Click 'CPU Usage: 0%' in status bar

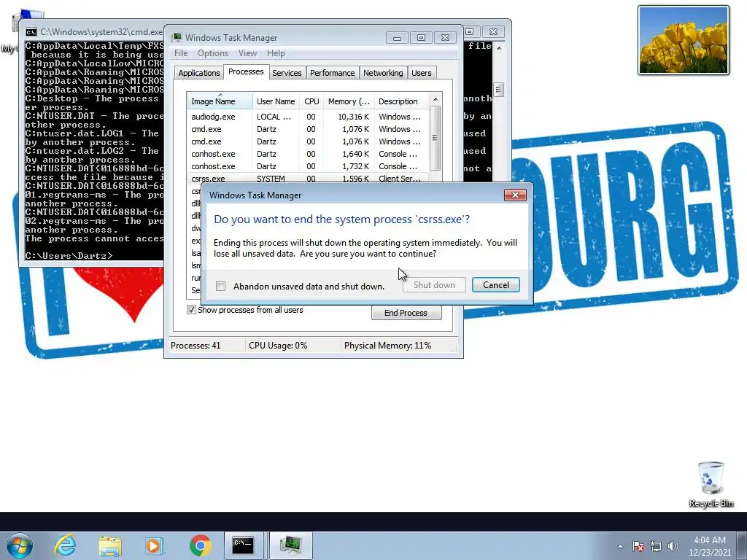pos(278,346)
